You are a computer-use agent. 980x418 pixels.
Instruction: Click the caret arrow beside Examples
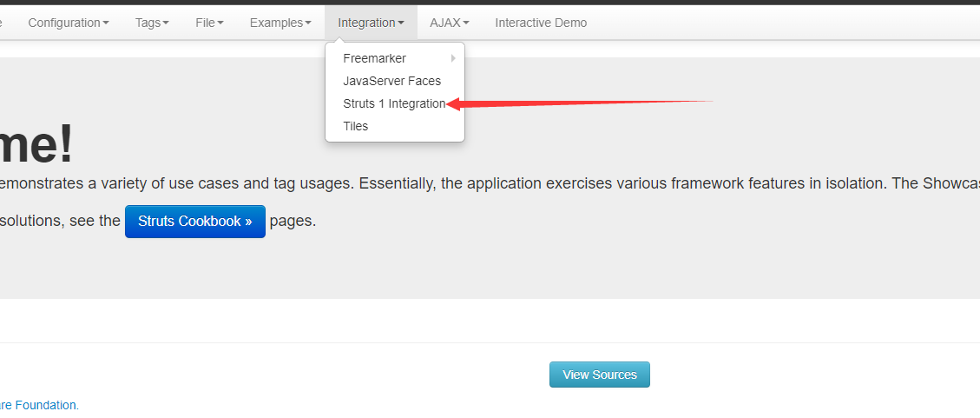coord(308,23)
